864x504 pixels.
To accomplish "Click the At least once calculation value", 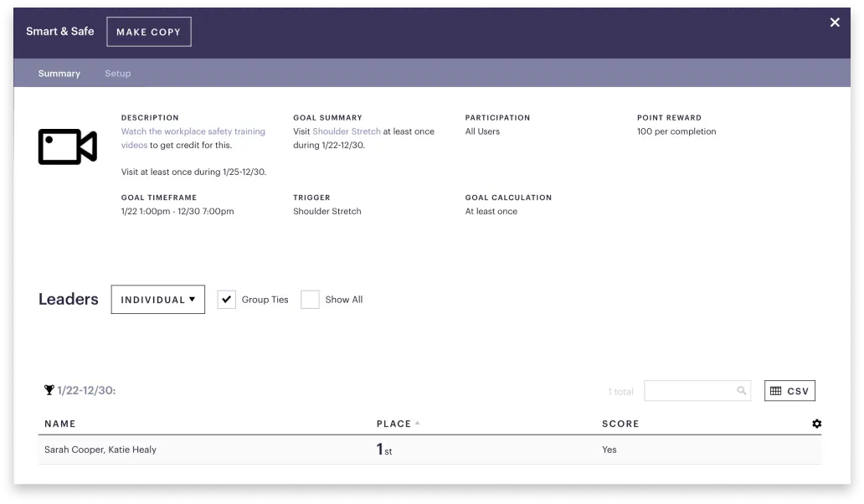I will tap(491, 212).
